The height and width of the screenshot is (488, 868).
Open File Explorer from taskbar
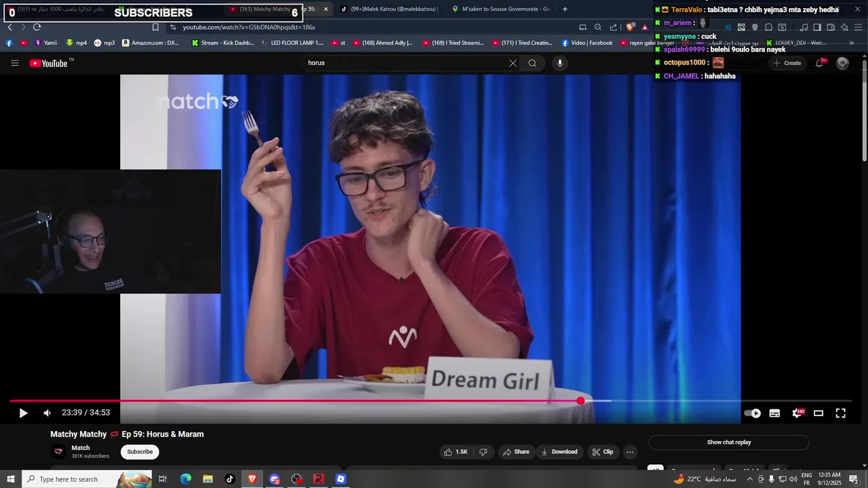pos(208,479)
